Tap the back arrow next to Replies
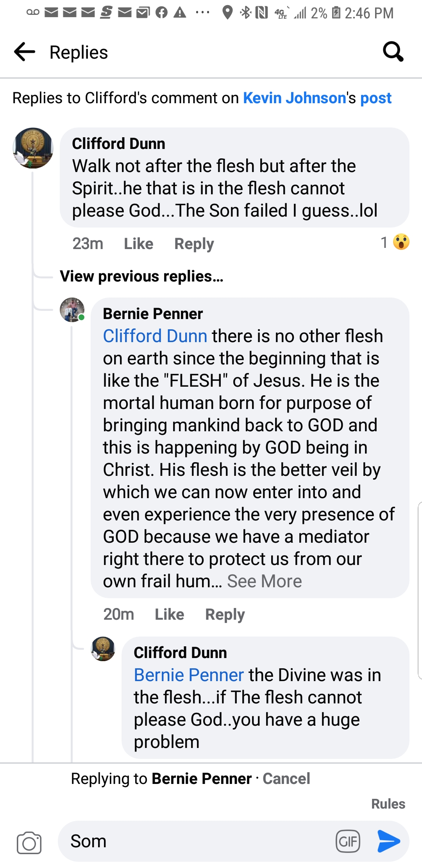This screenshot has height=868, width=422. coord(25,52)
